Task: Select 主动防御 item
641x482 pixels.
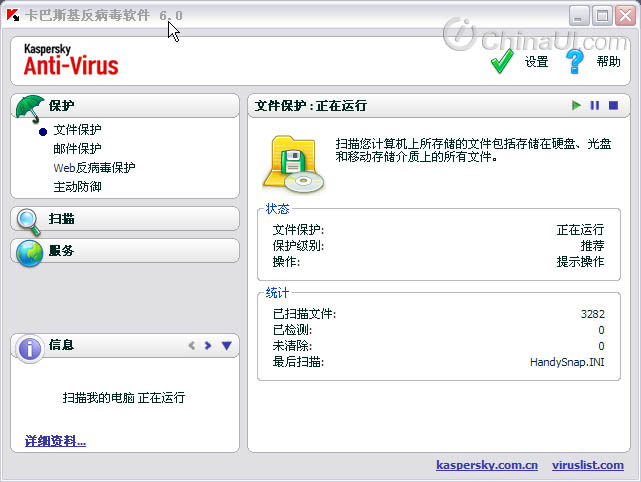Action: coord(77,187)
